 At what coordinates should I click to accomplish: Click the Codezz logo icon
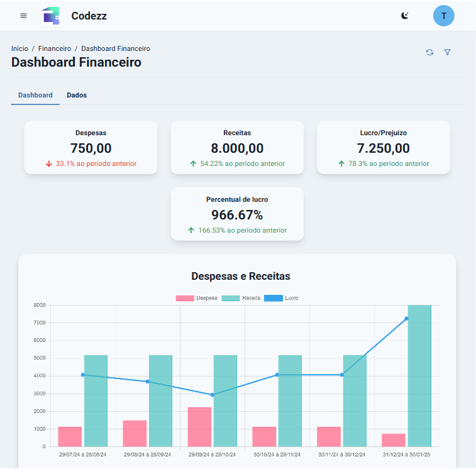[x=50, y=16]
